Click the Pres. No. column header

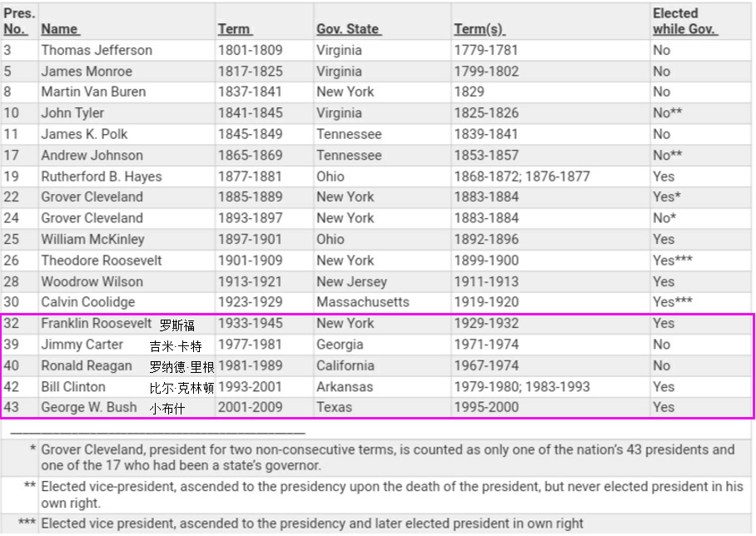(20, 22)
